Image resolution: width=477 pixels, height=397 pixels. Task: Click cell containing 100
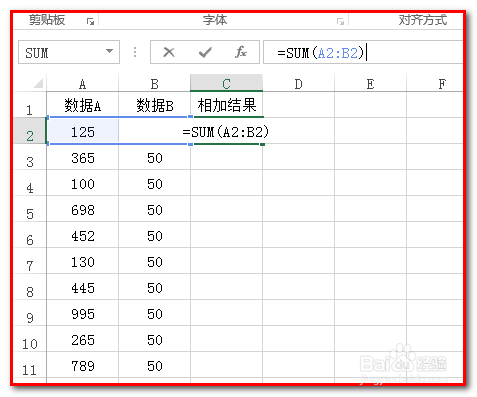click(82, 183)
